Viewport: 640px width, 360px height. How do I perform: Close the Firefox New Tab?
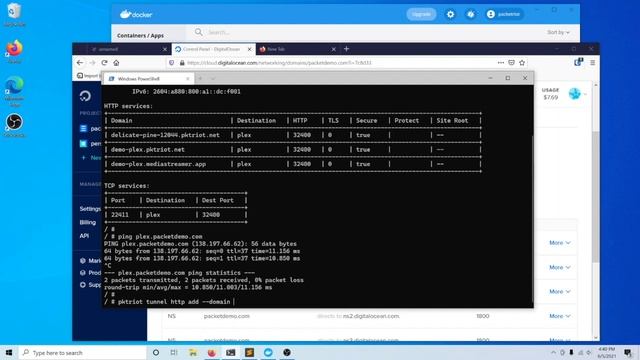(333, 49)
